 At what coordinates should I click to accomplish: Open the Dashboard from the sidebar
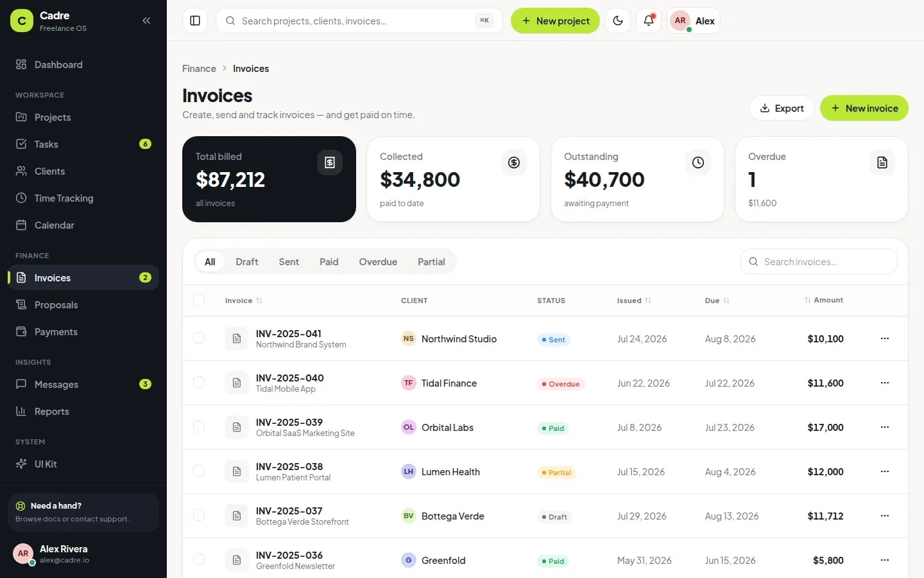(83, 64)
